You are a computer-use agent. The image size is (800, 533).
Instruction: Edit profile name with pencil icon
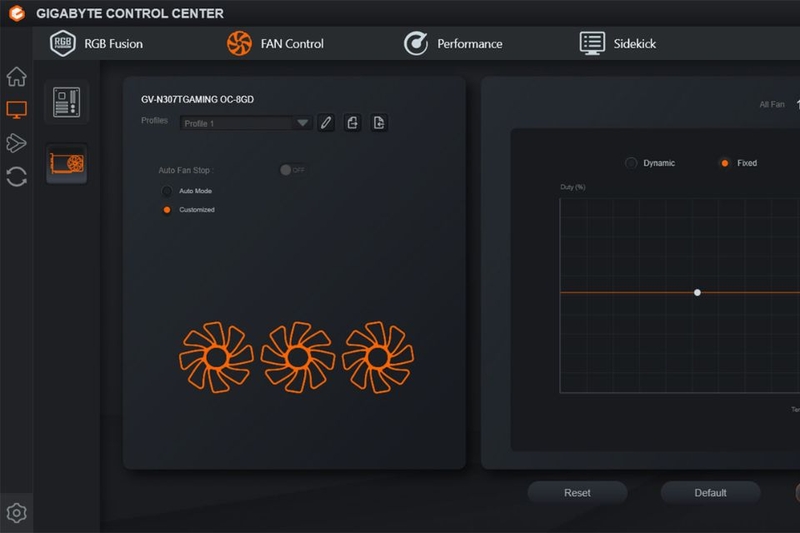326,123
